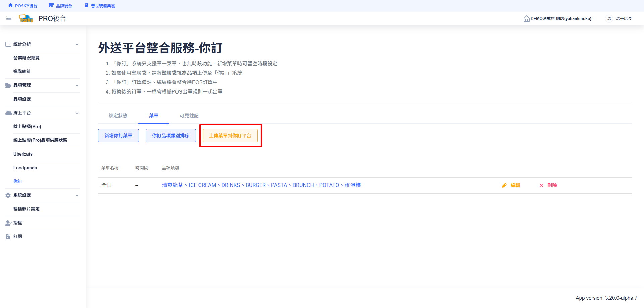Click 你訂品項類別排序 button
This screenshot has width=644, height=308.
tap(171, 136)
